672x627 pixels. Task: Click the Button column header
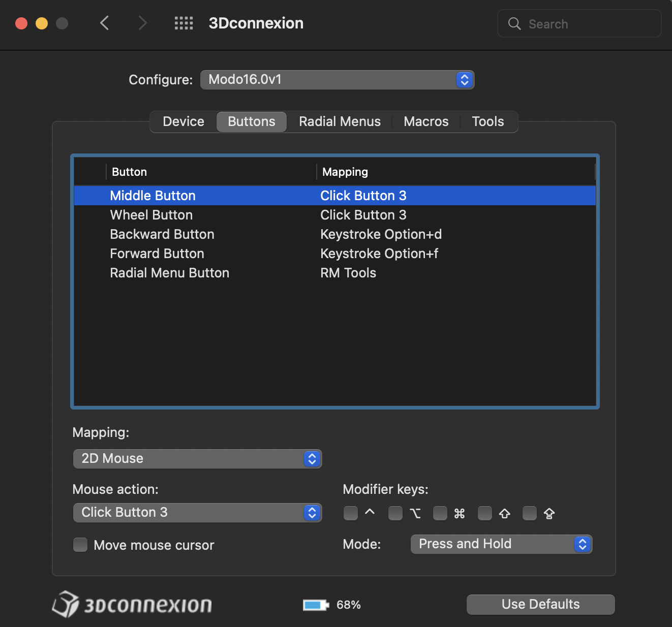tap(211, 172)
